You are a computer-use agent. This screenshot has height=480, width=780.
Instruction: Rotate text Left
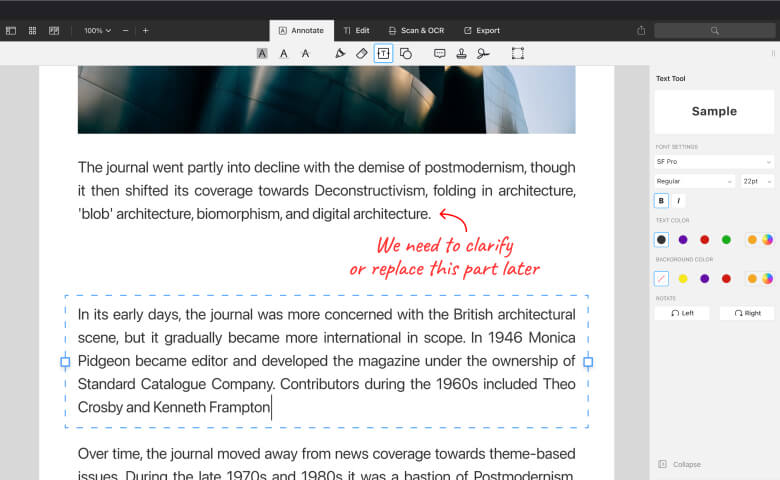tap(682, 313)
